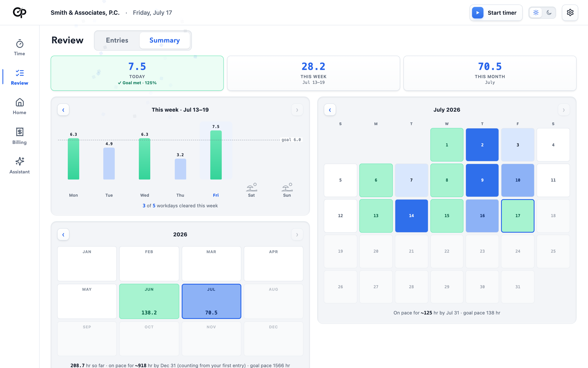
Task: Go to previous year from 2026
Action: click(x=63, y=234)
